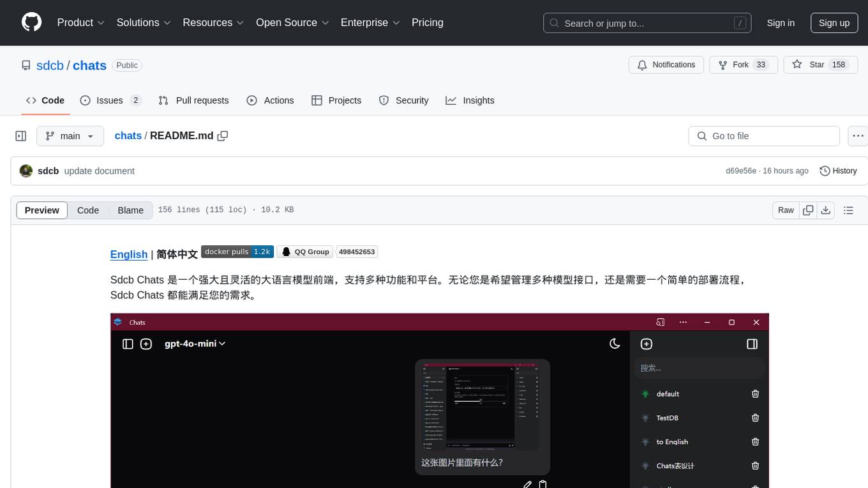Focus the Go to file input
868x488 pixels.
pos(764,136)
